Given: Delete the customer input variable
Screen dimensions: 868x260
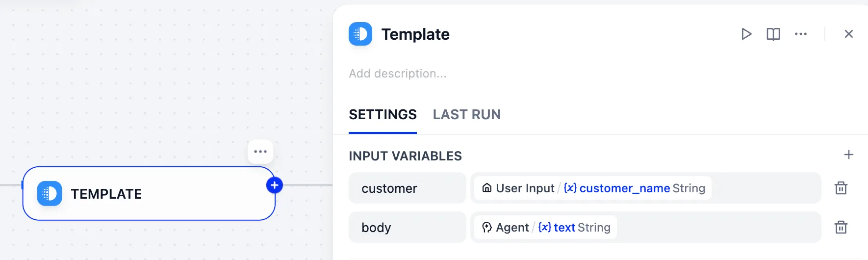Looking at the screenshot, I should (841, 188).
